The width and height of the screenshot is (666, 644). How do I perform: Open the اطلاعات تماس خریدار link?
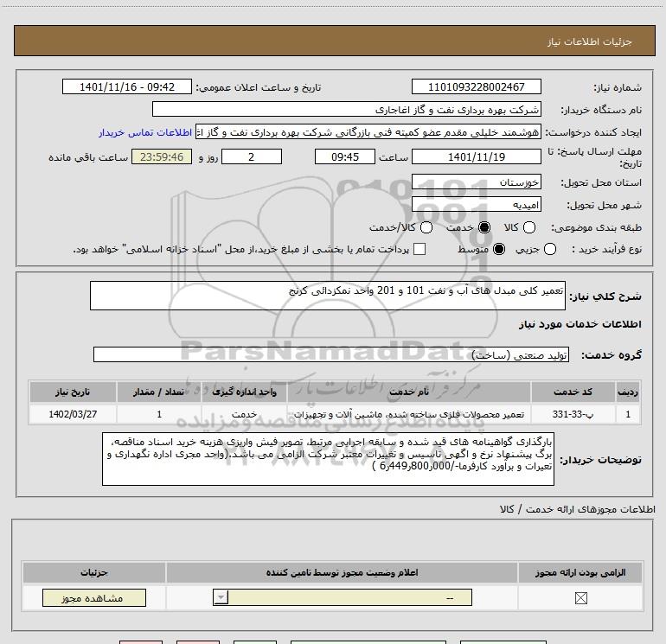click(x=145, y=132)
